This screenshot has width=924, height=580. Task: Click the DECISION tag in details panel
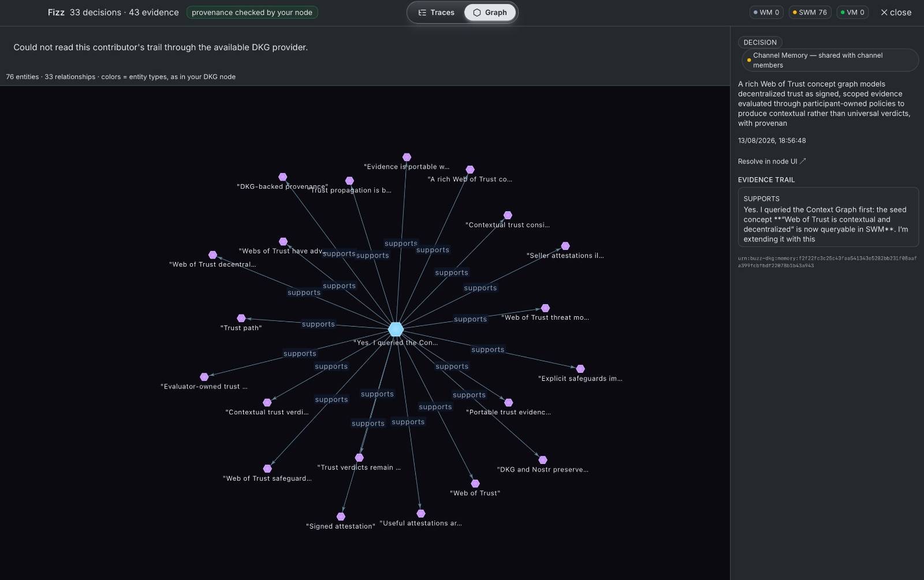pyautogui.click(x=760, y=42)
